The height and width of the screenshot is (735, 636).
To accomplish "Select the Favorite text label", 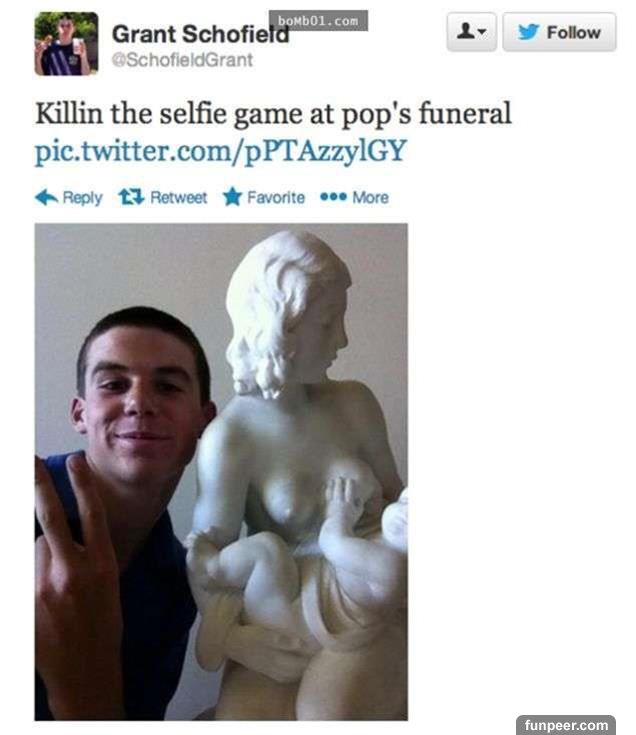I will click(x=276, y=197).
